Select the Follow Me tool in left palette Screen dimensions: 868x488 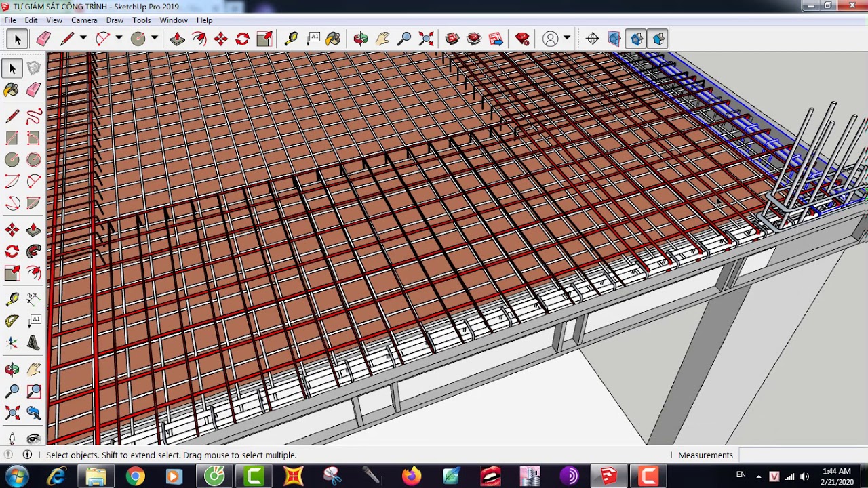33,252
